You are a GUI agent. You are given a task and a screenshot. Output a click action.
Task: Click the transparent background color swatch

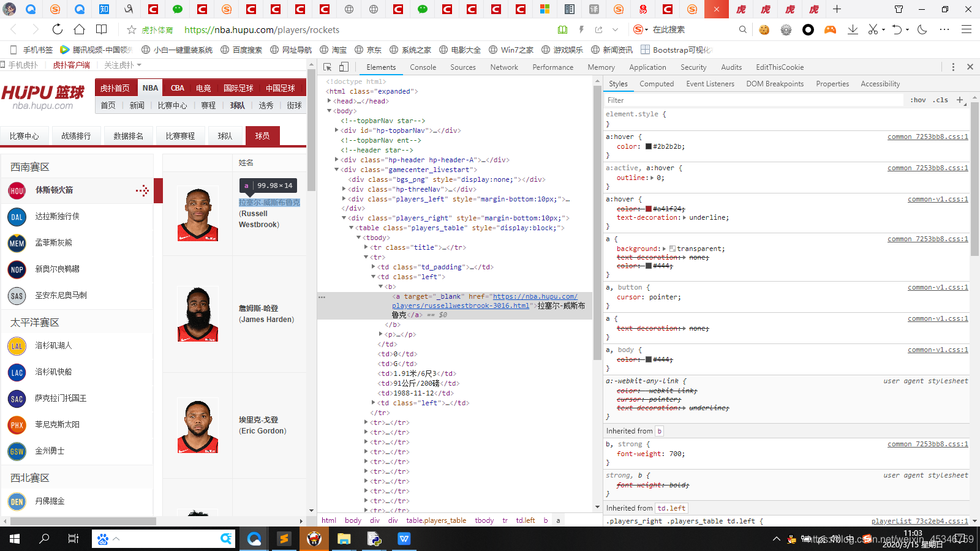point(673,249)
